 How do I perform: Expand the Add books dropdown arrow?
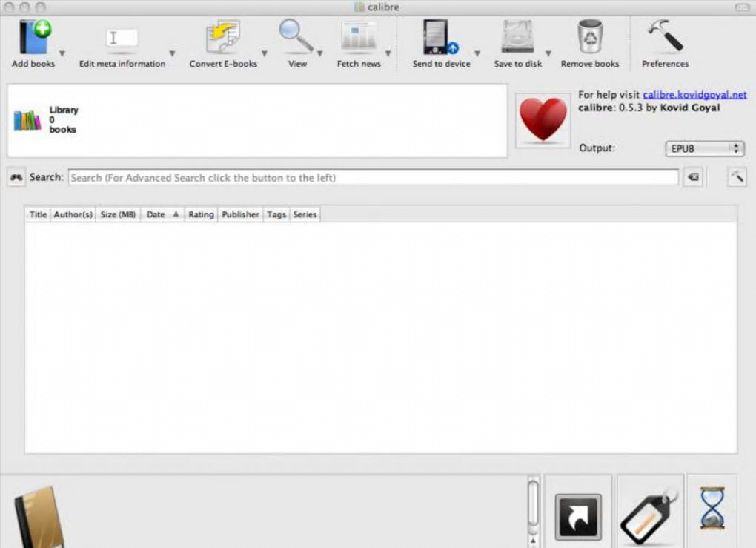tap(62, 53)
